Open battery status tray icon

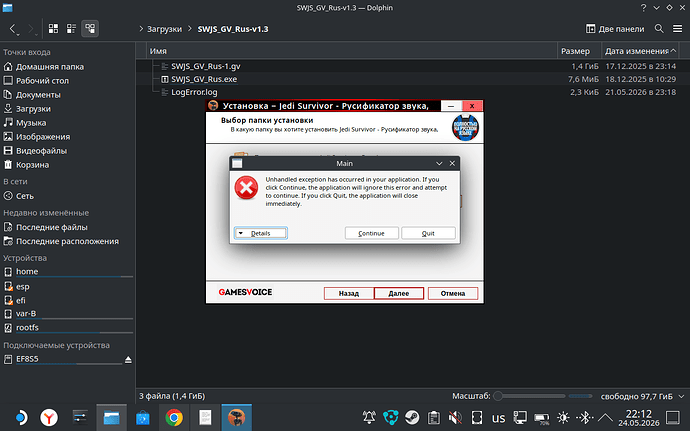pos(541,418)
